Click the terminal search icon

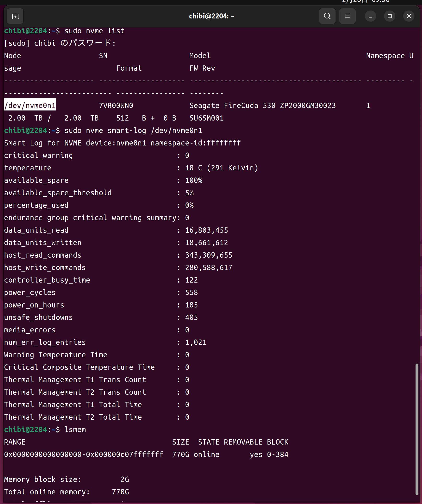click(327, 16)
